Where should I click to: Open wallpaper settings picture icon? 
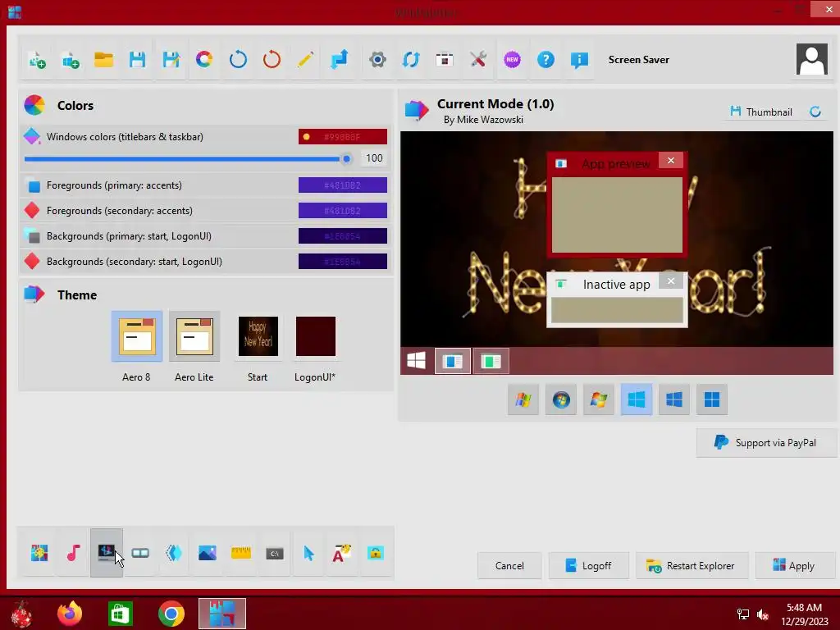tap(208, 553)
